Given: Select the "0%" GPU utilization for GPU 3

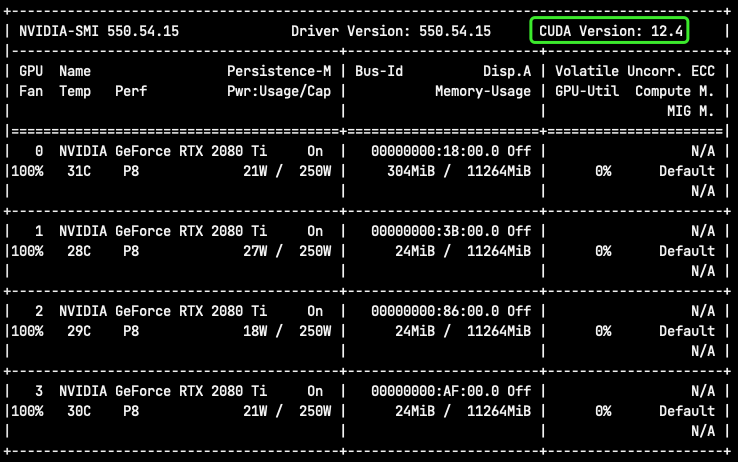Looking at the screenshot, I should click(x=603, y=411).
